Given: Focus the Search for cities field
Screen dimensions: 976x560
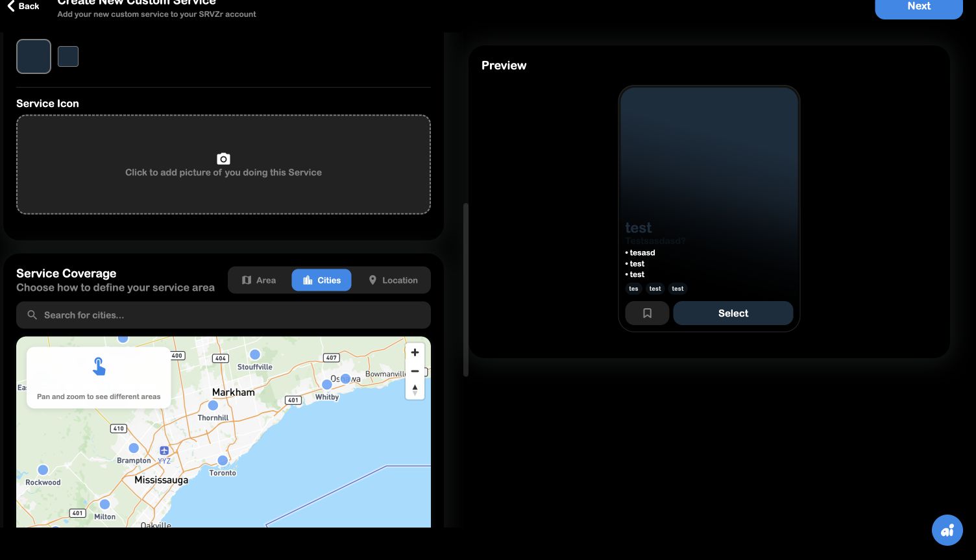Looking at the screenshot, I should click(223, 315).
